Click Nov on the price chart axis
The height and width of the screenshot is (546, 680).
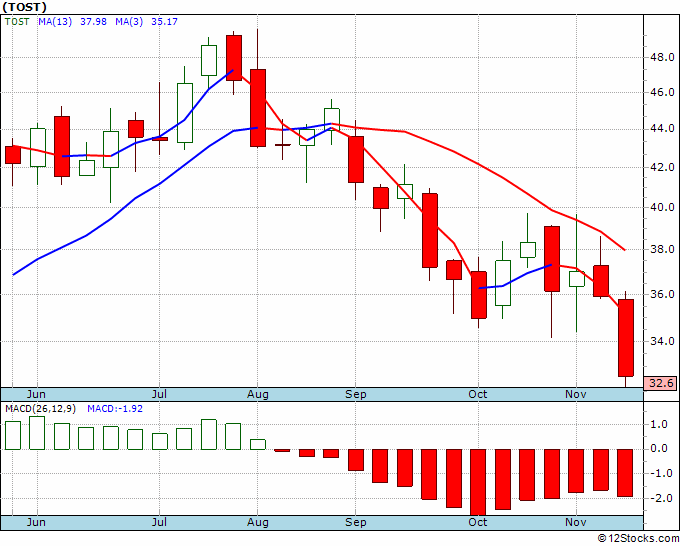tap(576, 394)
